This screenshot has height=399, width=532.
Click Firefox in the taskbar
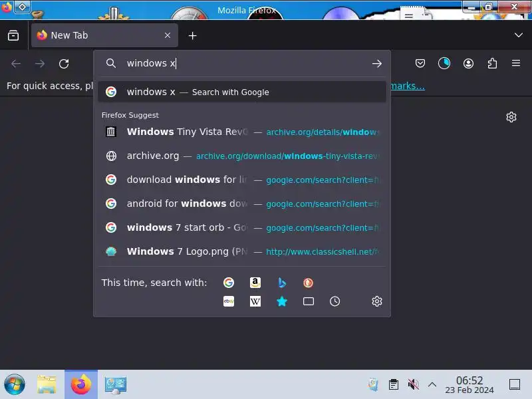[81, 384]
